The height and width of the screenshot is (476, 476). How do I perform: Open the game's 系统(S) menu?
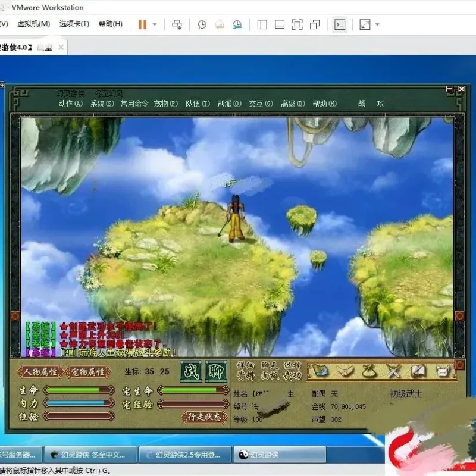[x=102, y=104]
